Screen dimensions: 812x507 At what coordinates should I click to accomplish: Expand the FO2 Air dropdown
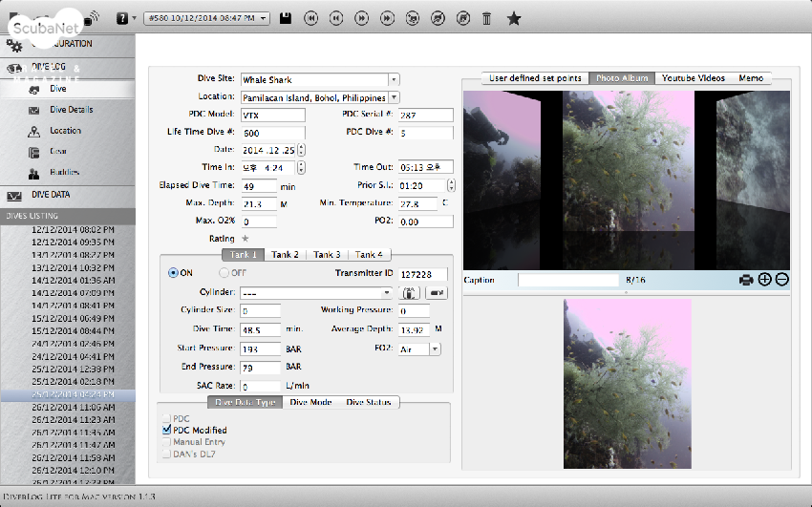(435, 349)
